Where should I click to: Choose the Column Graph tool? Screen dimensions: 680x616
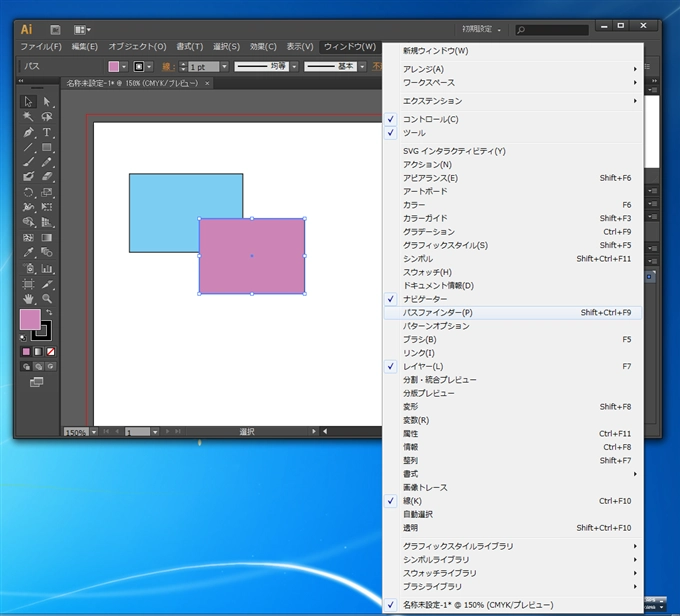pyautogui.click(x=47, y=269)
